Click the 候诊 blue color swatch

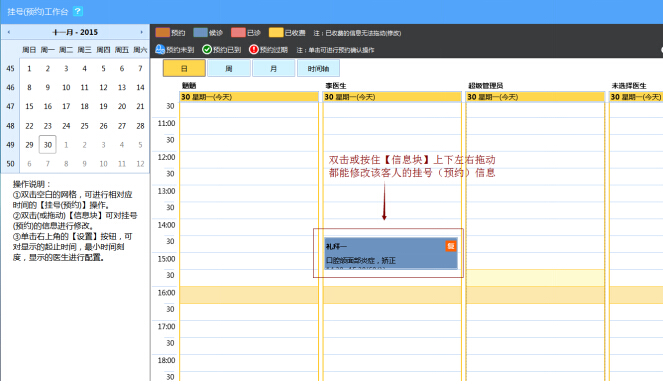click(200, 33)
